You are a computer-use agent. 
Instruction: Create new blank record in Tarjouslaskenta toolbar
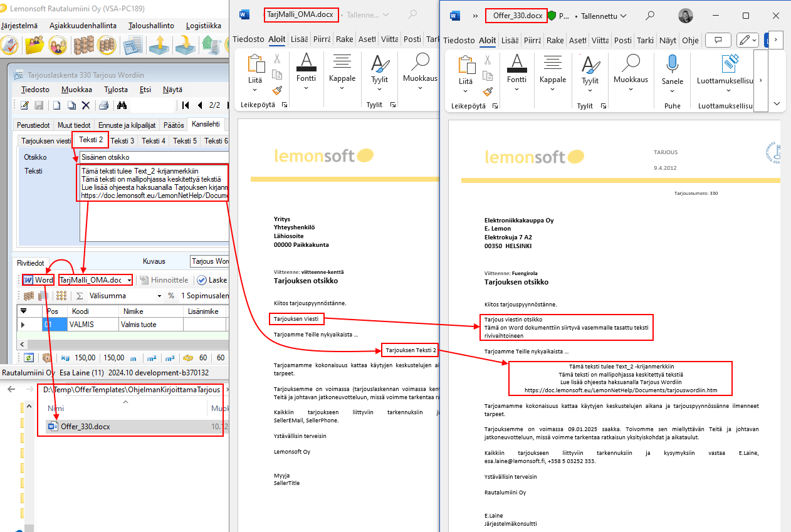(56, 105)
